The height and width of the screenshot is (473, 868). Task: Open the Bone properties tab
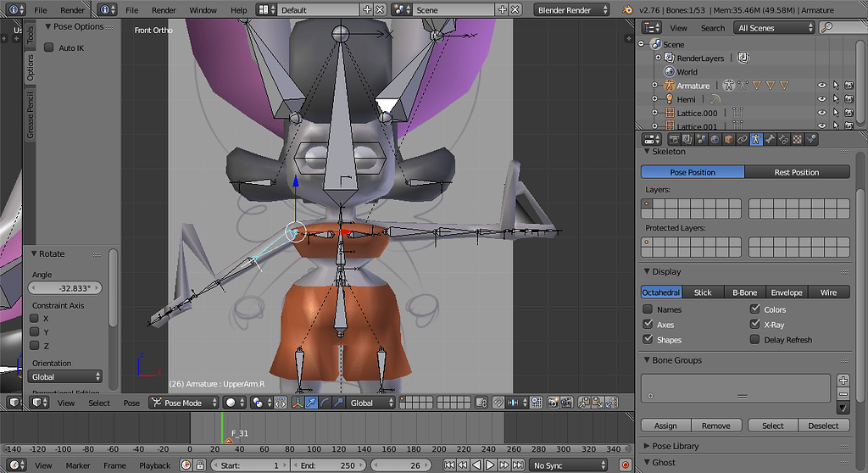[770, 140]
